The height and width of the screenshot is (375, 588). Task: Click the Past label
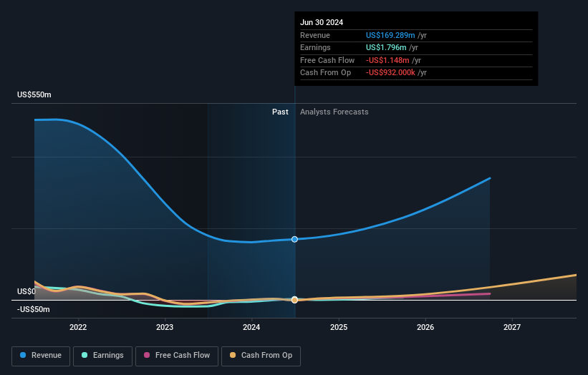point(280,112)
